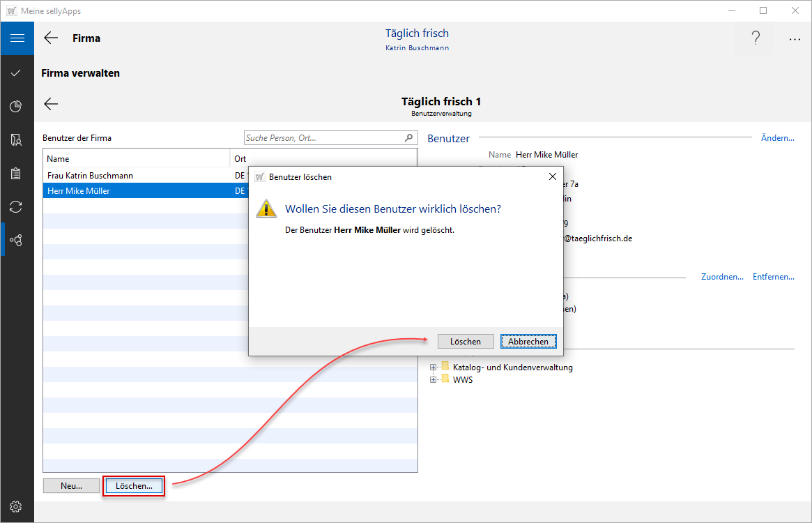The width and height of the screenshot is (812, 523).
Task: Open the clipboard icon in sidebar
Action: pos(17,174)
